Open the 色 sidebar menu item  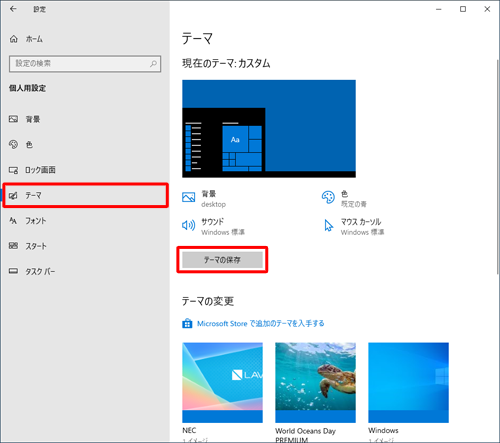tap(85, 144)
